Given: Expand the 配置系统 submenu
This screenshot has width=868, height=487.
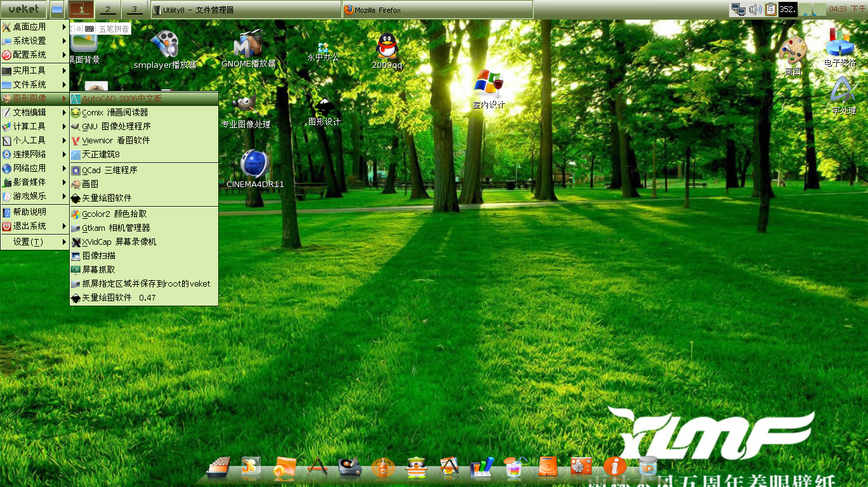Looking at the screenshot, I should (34, 55).
